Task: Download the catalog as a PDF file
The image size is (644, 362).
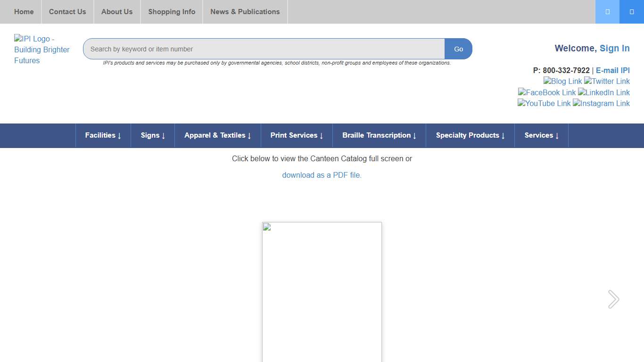Action: 322,175
